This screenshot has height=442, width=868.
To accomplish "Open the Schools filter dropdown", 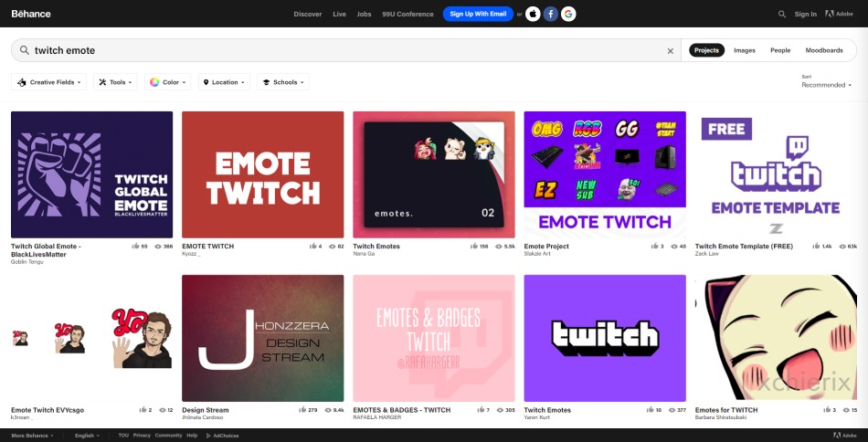I will point(283,82).
